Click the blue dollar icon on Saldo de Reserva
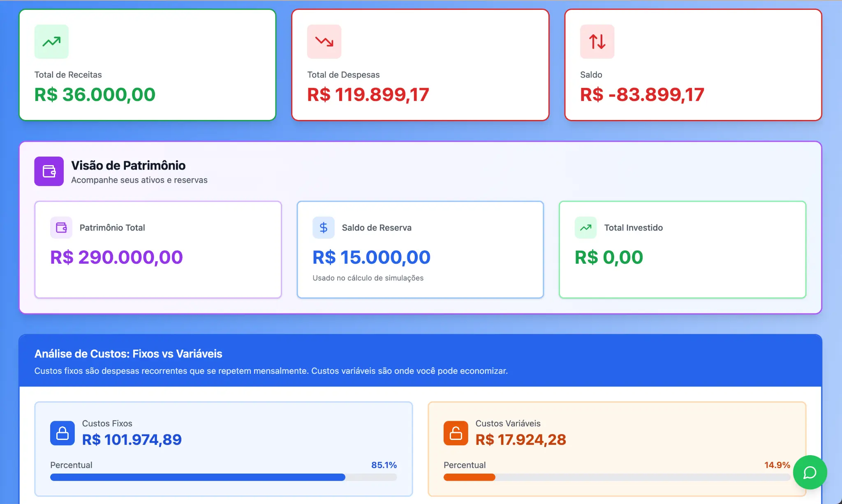This screenshot has height=504, width=842. [324, 227]
